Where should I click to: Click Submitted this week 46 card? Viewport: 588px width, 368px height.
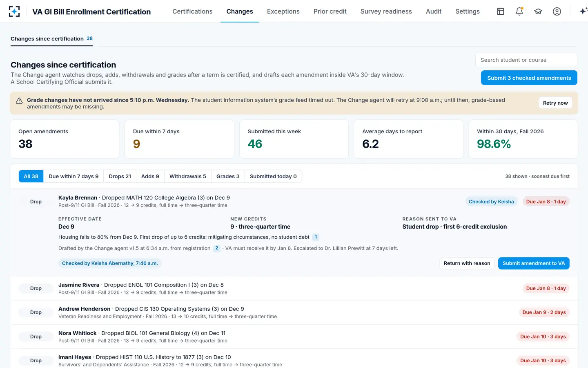pos(294,139)
